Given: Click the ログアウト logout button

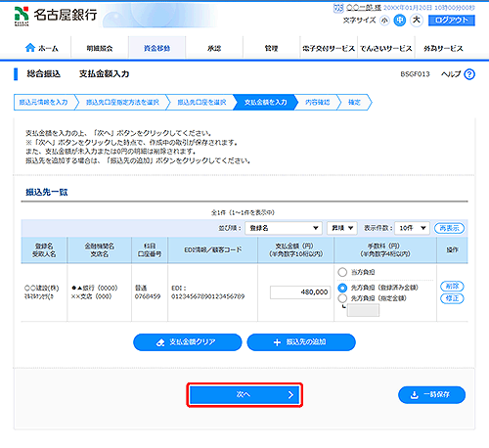Looking at the screenshot, I should [x=452, y=21].
